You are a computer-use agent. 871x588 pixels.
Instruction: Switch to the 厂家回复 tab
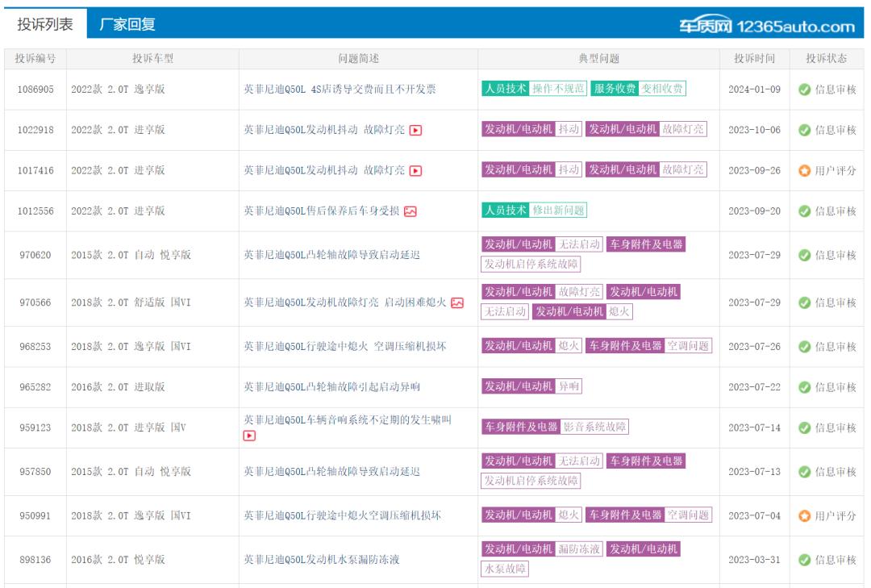(x=127, y=25)
